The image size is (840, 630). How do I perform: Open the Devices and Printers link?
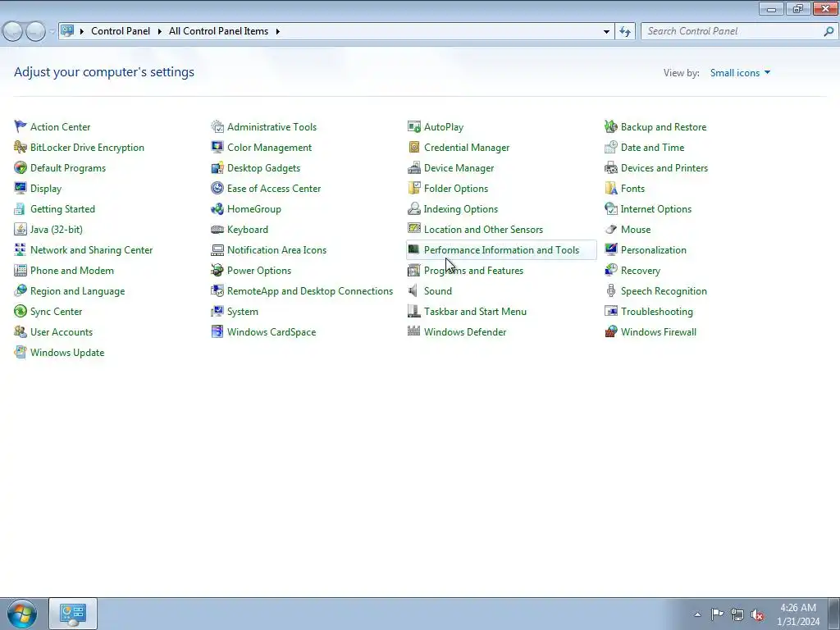tap(664, 167)
